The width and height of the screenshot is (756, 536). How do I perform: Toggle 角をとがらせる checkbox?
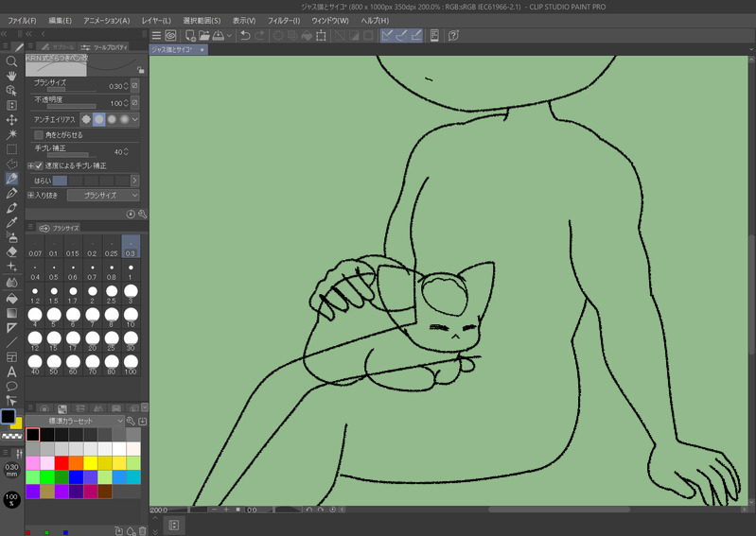coord(39,135)
